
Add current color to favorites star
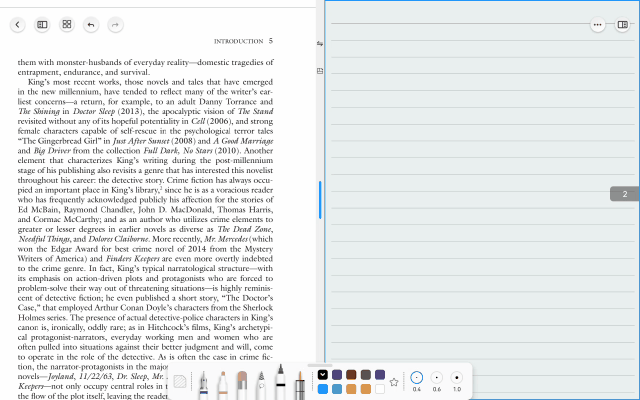pos(393,382)
